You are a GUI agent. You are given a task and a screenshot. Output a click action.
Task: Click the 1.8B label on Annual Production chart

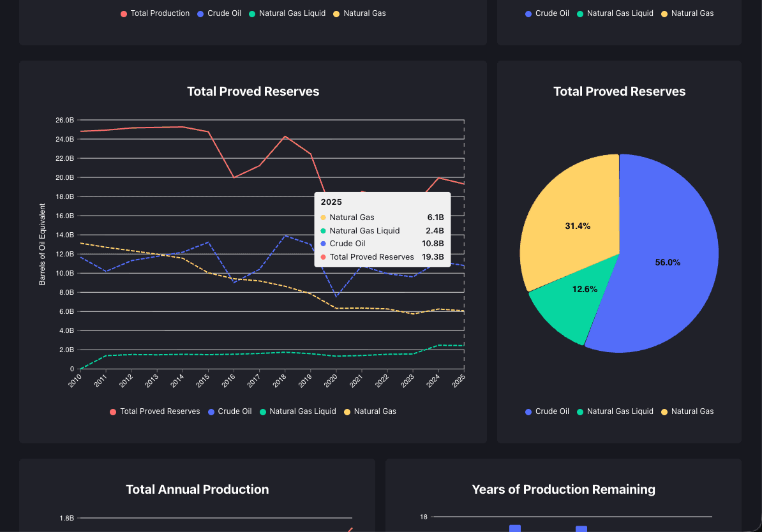click(66, 518)
